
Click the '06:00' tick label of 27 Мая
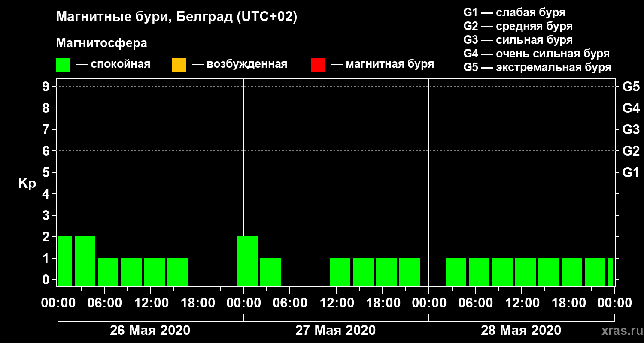pos(290,303)
